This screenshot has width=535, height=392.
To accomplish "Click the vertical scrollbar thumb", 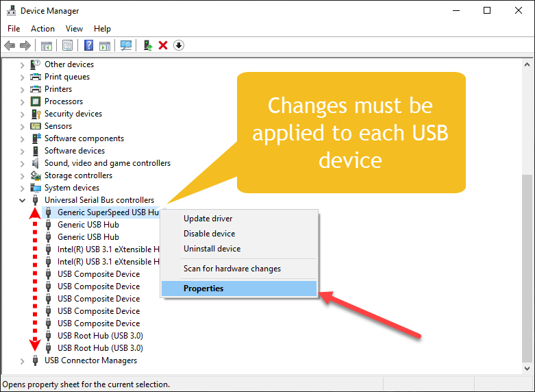I will tap(527, 268).
